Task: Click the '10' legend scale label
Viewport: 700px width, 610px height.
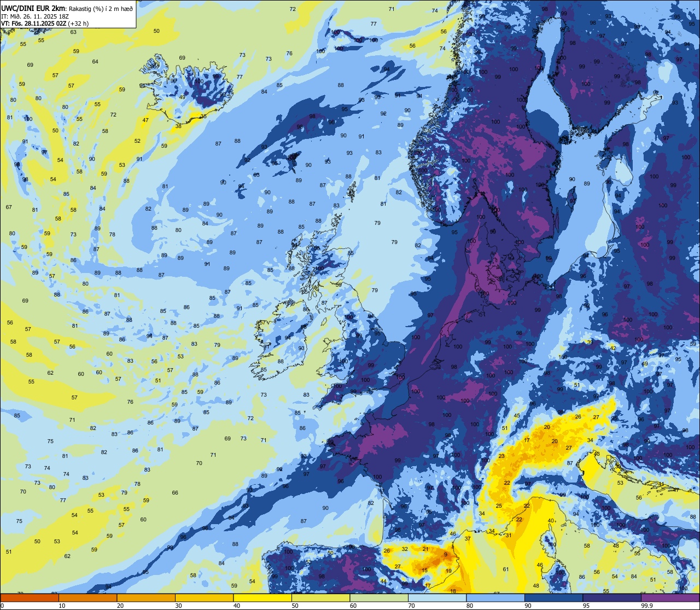Action: click(x=62, y=606)
